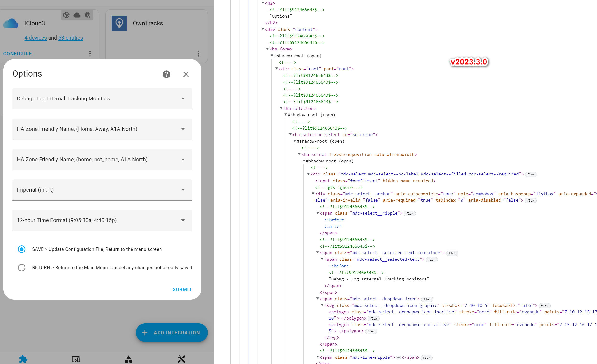Click the tools wrench icon in the bottom bar
The width and height of the screenshot is (597, 364).
pyautogui.click(x=181, y=359)
